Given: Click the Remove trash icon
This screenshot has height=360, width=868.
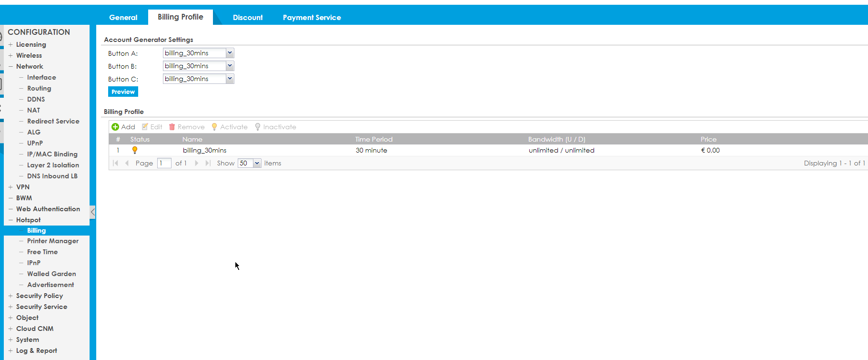Looking at the screenshot, I should click(172, 127).
